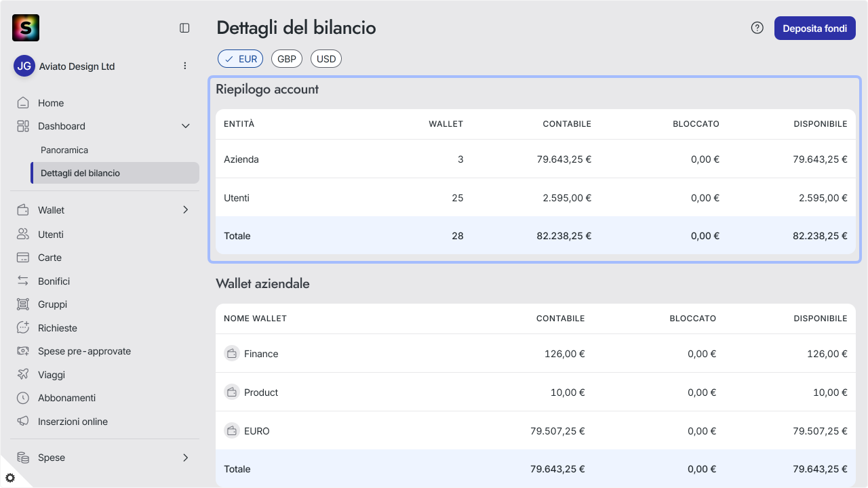Click the Wallet aziendale section heading
This screenshot has width=868, height=488.
click(x=262, y=283)
